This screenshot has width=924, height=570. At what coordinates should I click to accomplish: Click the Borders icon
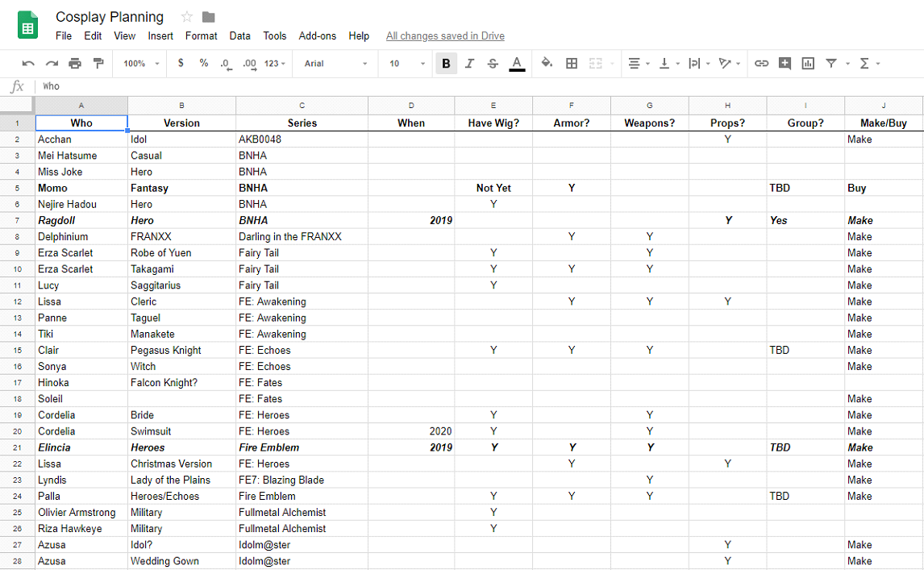(571, 63)
